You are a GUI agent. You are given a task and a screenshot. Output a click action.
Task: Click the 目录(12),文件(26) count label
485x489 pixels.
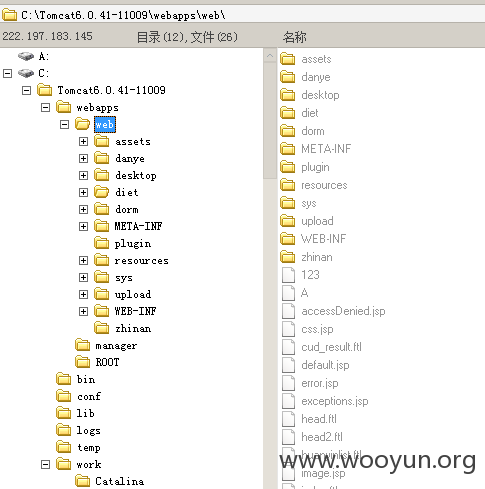[x=187, y=37]
